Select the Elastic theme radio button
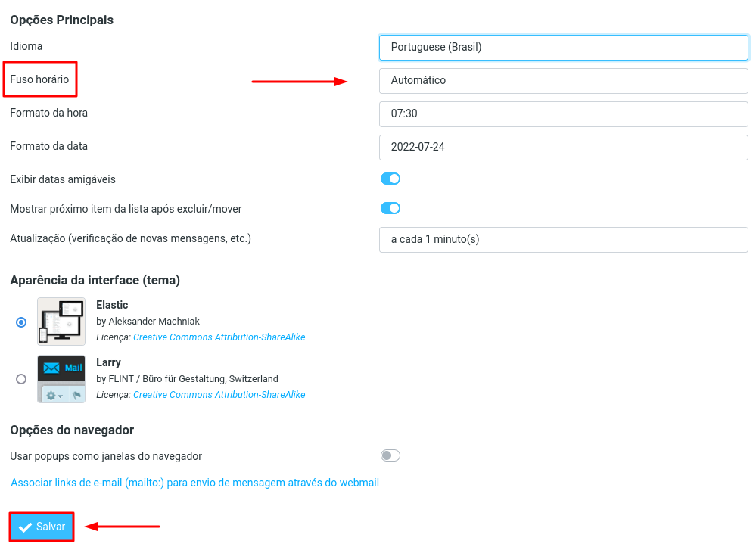Screen dimensions: 756x547 click(21, 322)
